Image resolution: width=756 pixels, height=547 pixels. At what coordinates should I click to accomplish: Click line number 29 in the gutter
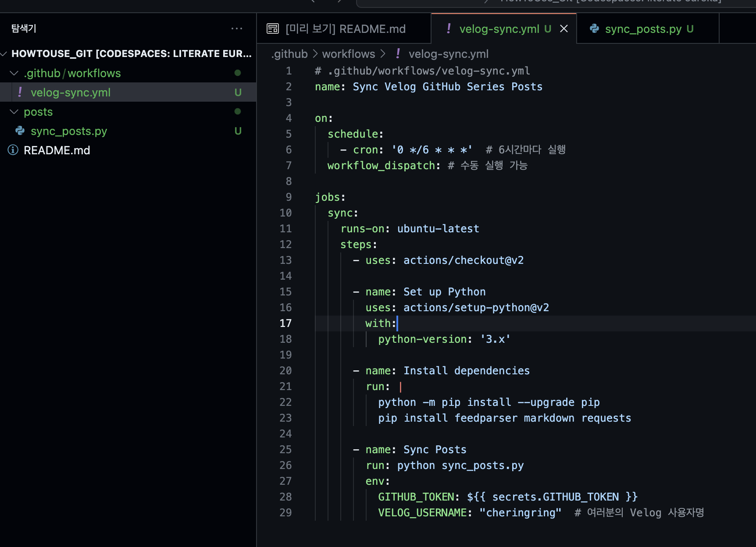[285, 512]
